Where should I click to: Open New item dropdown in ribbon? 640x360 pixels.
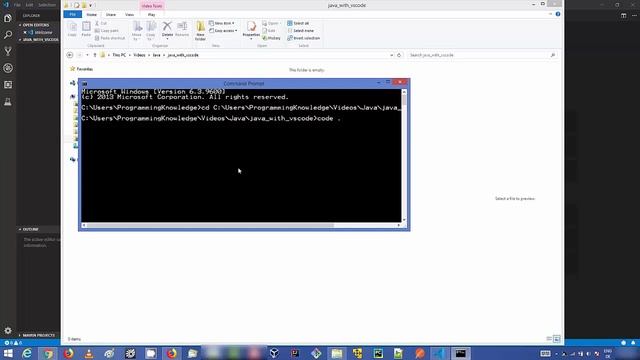tap(222, 23)
